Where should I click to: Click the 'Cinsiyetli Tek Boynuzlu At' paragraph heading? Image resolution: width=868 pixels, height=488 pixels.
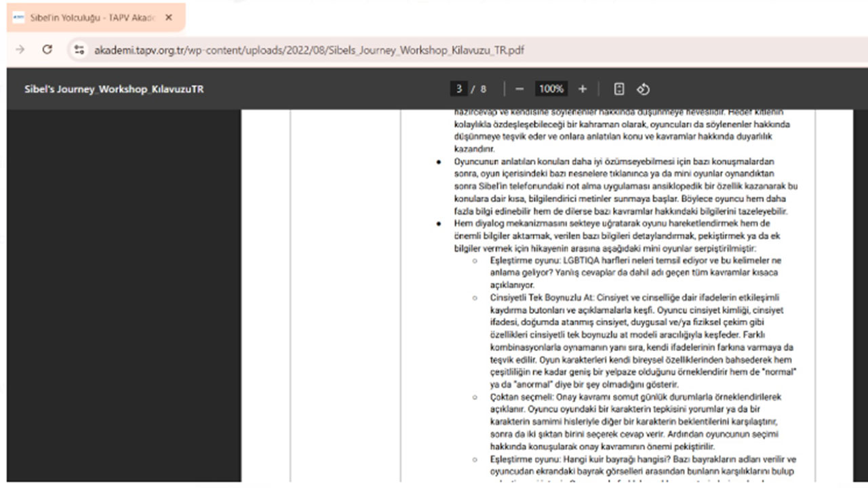(x=540, y=297)
